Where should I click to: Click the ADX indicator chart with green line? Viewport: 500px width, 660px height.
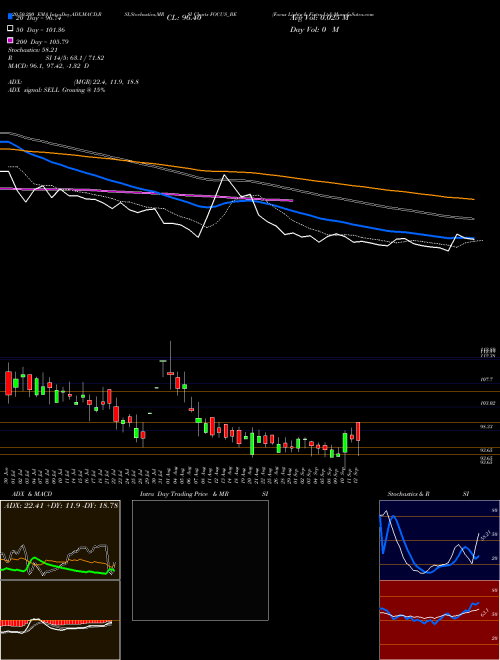(60, 540)
